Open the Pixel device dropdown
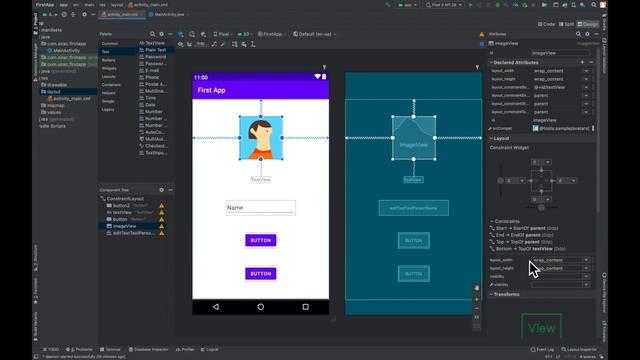640x360 pixels. coord(222,34)
